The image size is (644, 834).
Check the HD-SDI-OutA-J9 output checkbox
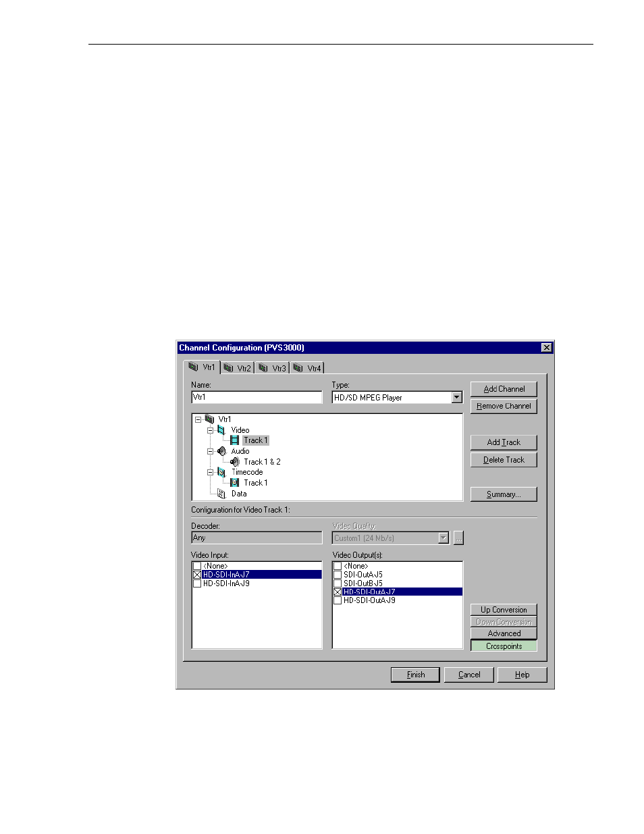[338, 600]
